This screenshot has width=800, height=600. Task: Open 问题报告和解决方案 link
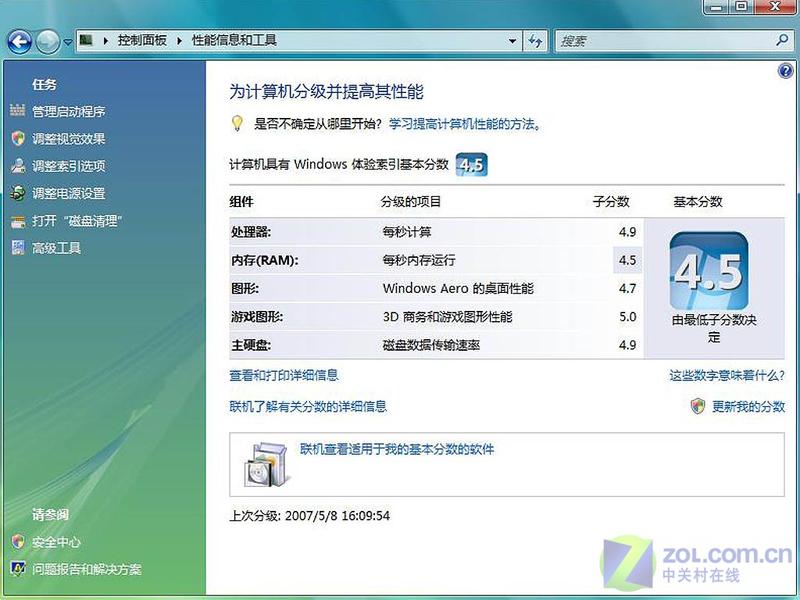pyautogui.click(x=87, y=569)
